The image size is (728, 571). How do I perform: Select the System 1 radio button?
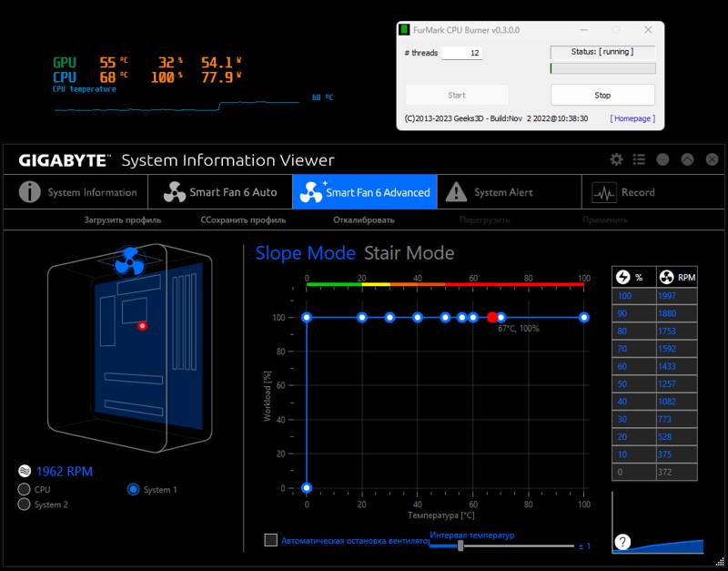tap(133, 489)
